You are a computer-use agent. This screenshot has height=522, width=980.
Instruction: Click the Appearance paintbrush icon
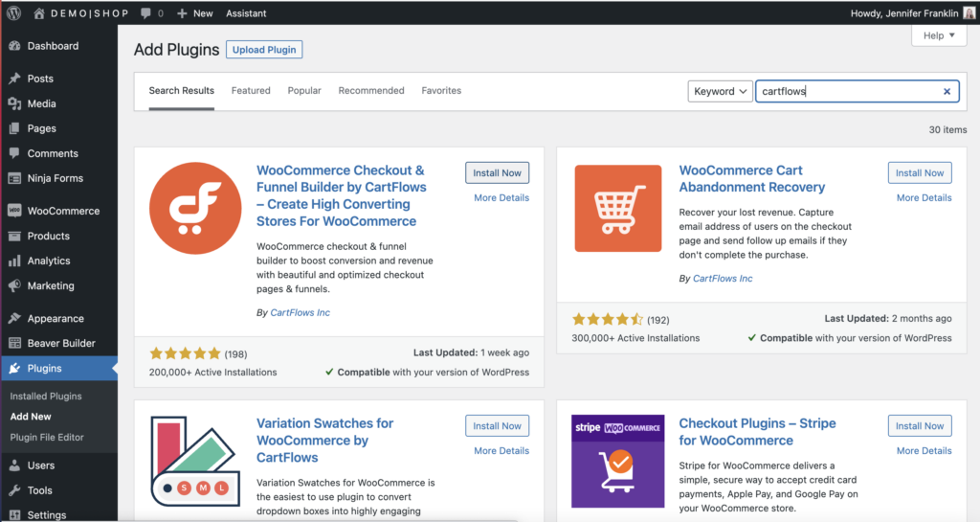pos(14,318)
